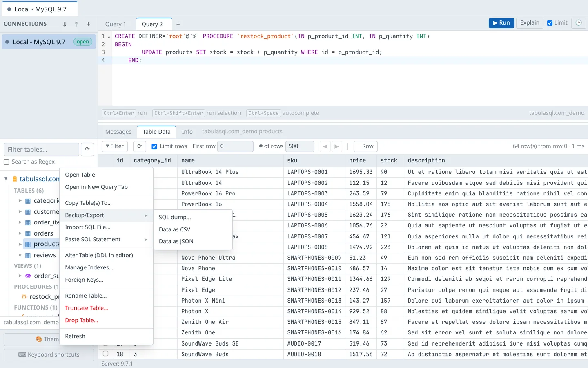Open Keyboard shortcuts button
588x368 pixels.
(x=49, y=355)
